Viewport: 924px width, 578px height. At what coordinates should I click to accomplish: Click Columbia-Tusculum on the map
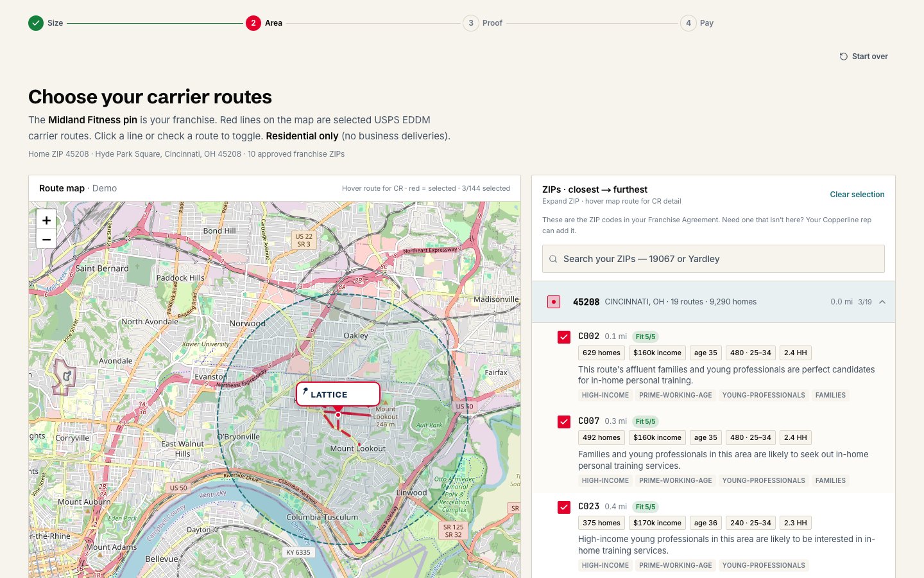coord(322,517)
